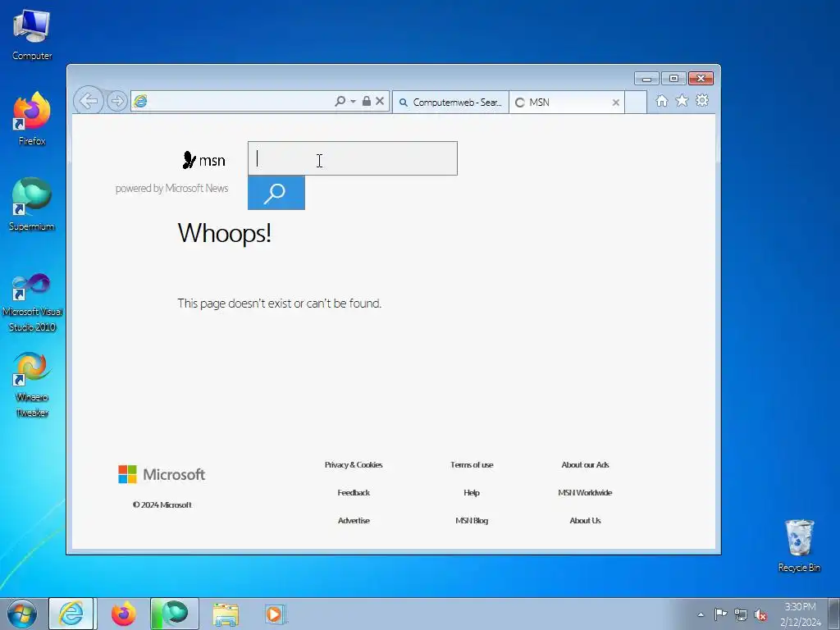Click the powered by Microsoft News text

[171, 188]
